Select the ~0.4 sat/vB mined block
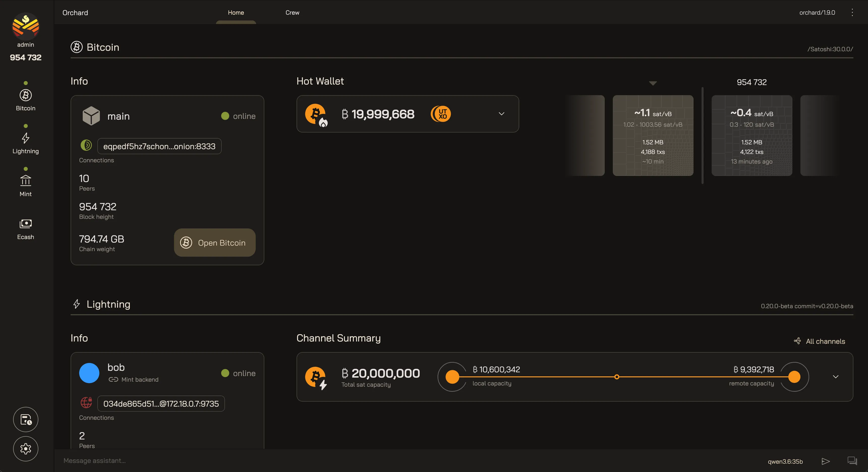Screen dimensions: 868x472 point(752,135)
